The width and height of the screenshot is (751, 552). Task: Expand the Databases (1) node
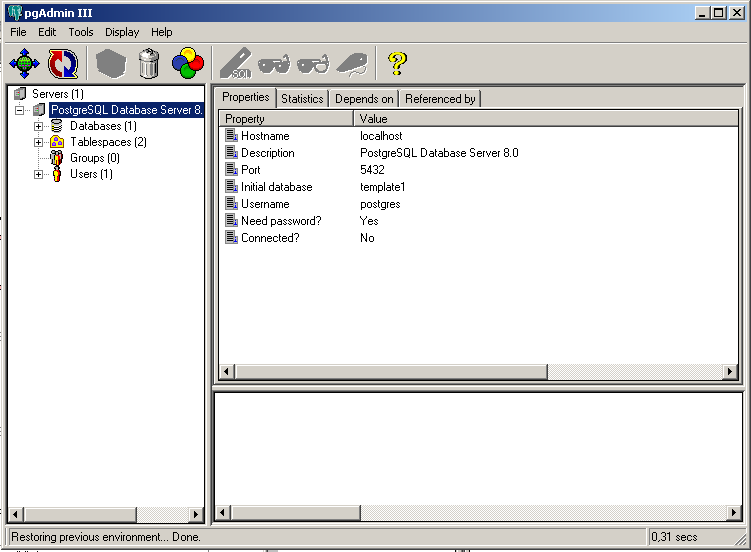38,126
